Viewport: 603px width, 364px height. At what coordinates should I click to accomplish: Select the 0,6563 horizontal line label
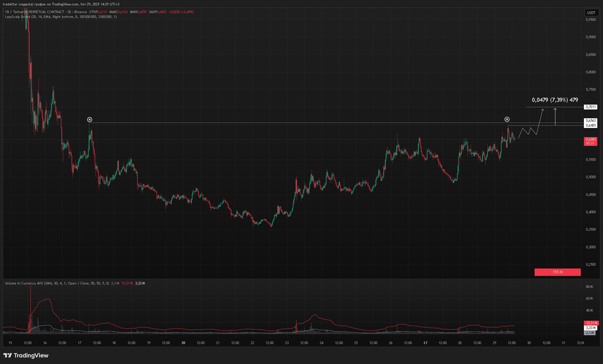(x=591, y=121)
